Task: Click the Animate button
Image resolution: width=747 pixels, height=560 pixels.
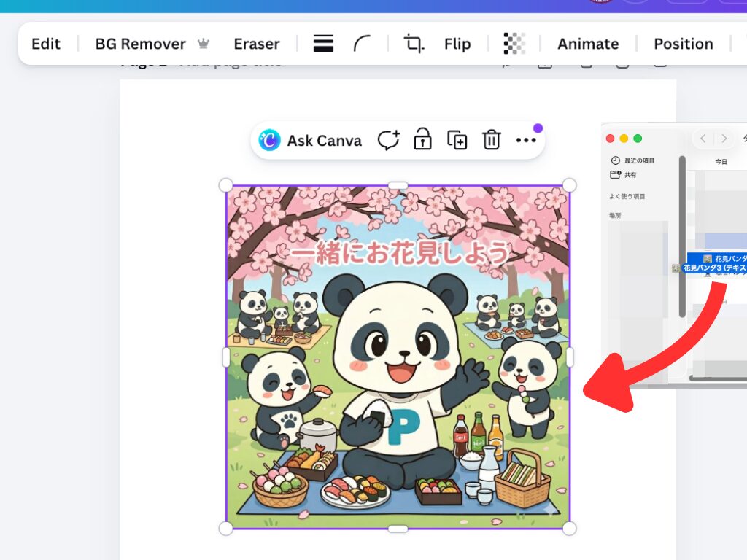Action: [x=588, y=44]
